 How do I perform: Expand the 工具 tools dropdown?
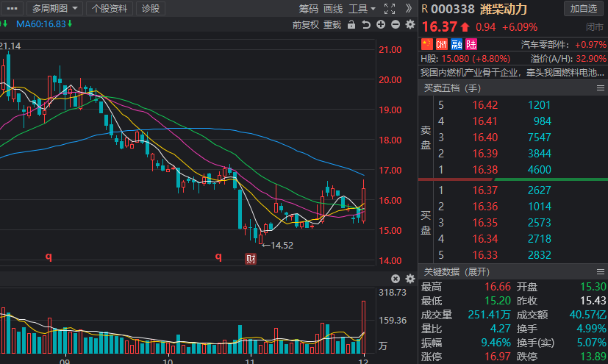[x=361, y=9]
